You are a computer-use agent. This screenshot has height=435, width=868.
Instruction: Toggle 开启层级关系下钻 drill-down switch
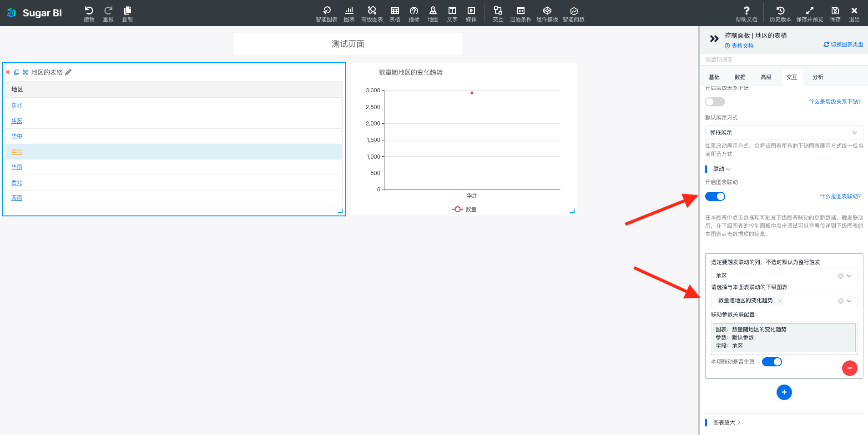click(715, 102)
